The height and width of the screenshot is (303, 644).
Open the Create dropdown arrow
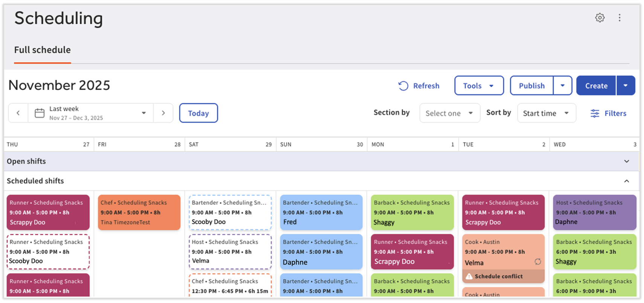tap(626, 86)
